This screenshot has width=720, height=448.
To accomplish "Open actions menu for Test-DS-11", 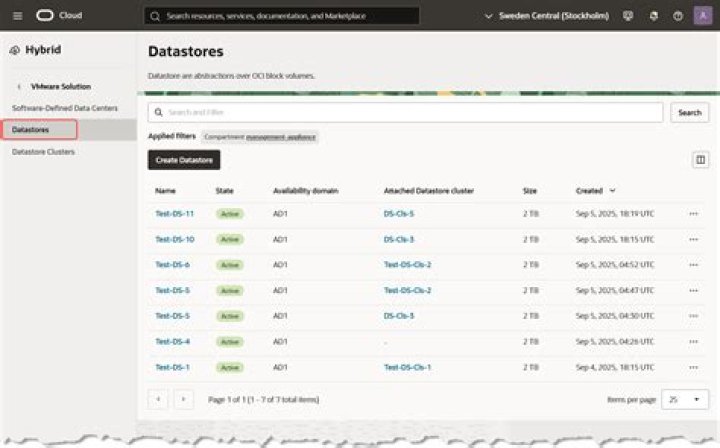I will click(693, 213).
